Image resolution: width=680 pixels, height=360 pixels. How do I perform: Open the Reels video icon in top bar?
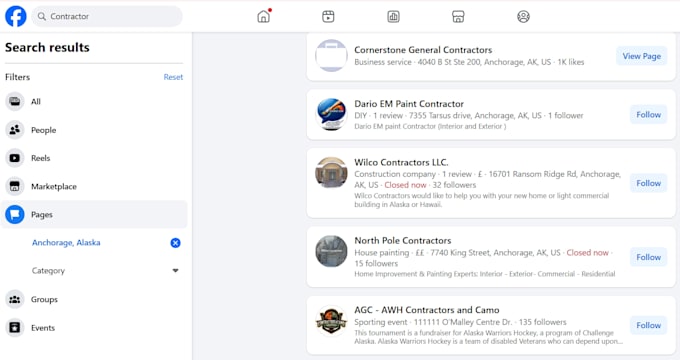[328, 16]
